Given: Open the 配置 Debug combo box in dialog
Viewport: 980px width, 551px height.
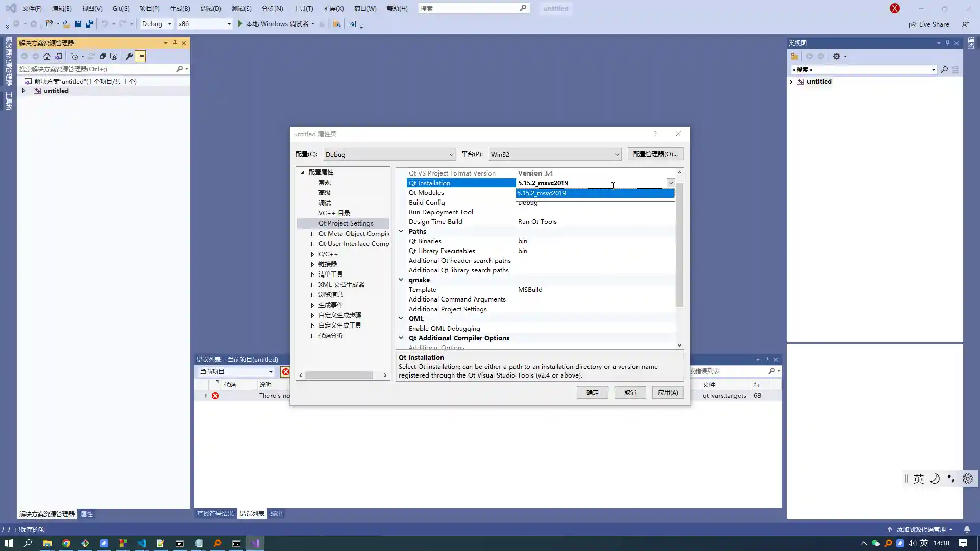Looking at the screenshot, I should click(389, 154).
